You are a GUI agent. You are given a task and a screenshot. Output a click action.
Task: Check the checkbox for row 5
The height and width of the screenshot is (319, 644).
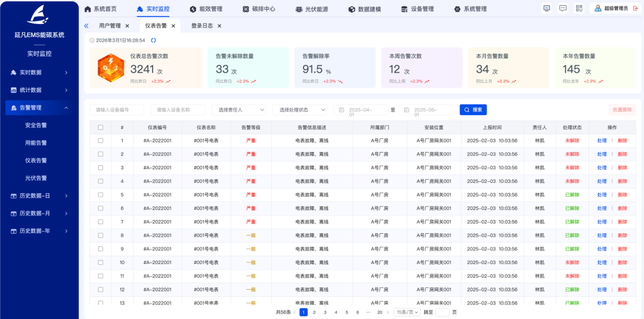[101, 195]
